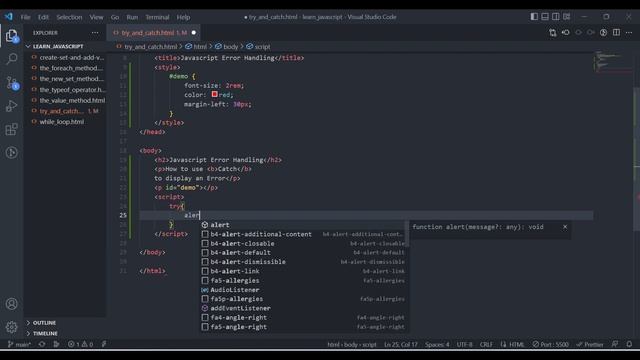640x360 pixels.
Task: Click the code minimap overview
Action: pyautogui.click(x=612, y=62)
